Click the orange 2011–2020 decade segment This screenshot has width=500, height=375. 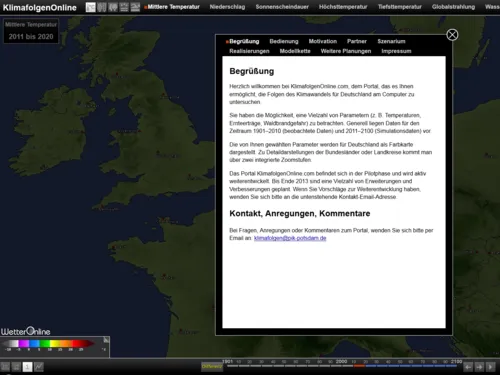pos(359,366)
